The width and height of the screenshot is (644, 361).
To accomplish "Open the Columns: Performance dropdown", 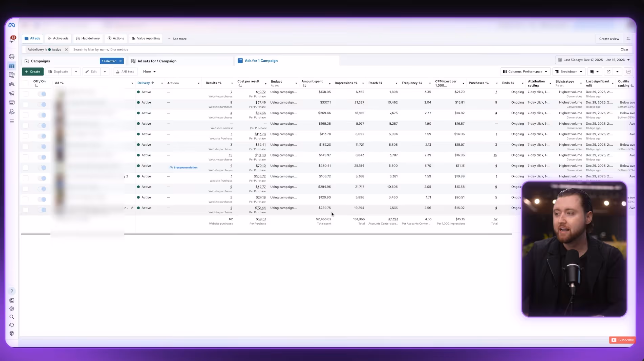I will (x=525, y=71).
